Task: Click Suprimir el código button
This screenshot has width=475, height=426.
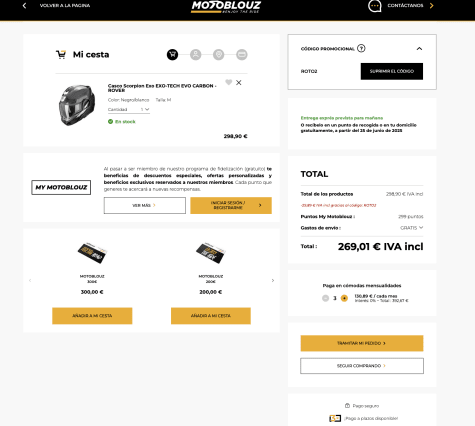Action: 392,71
